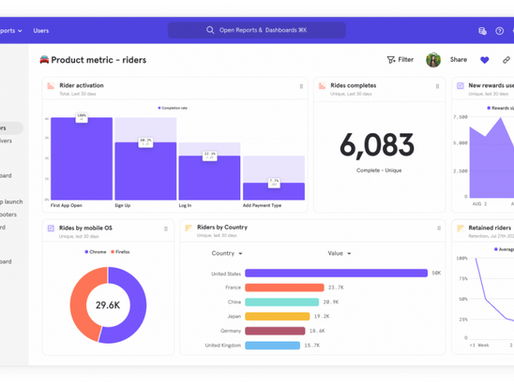This screenshot has width=514, height=386.
Task: Click the Germany maroon bar
Action: pos(275,331)
